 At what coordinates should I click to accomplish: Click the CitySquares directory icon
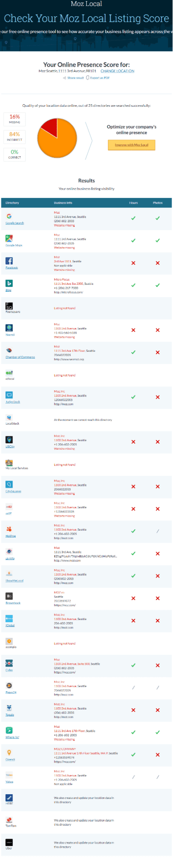click(9, 485)
